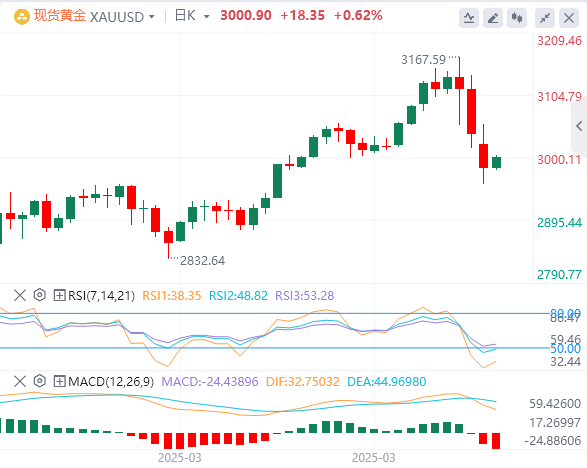Click the MACD 17.26997 axis label
The image size is (587, 468).
click(555, 423)
